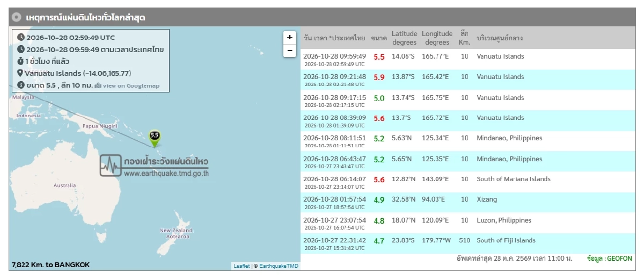Click the New Zealand label on the map

pyautogui.click(x=176, y=233)
